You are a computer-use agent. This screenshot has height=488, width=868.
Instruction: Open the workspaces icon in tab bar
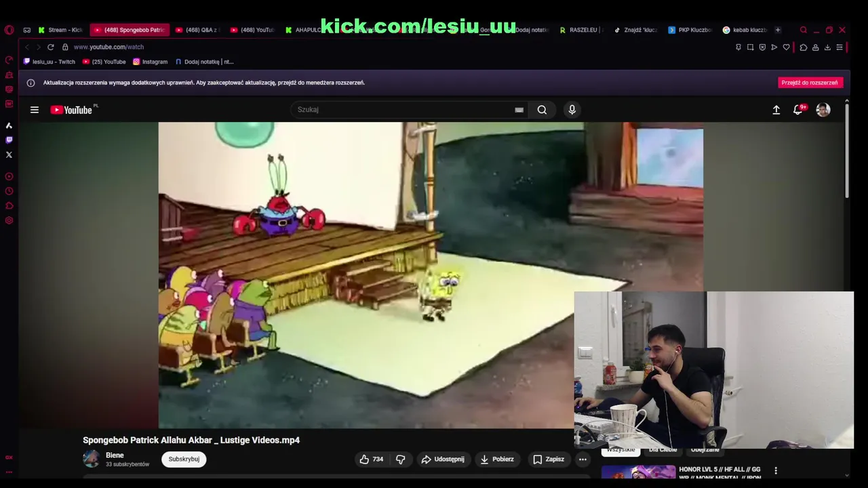point(27,30)
